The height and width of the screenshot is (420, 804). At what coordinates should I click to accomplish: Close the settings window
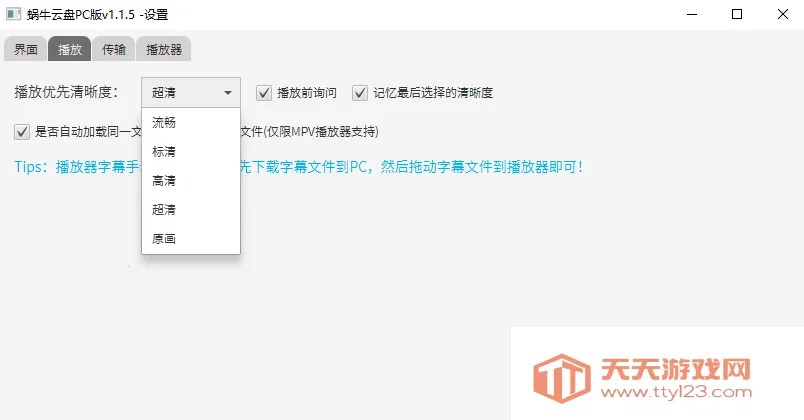(782, 14)
